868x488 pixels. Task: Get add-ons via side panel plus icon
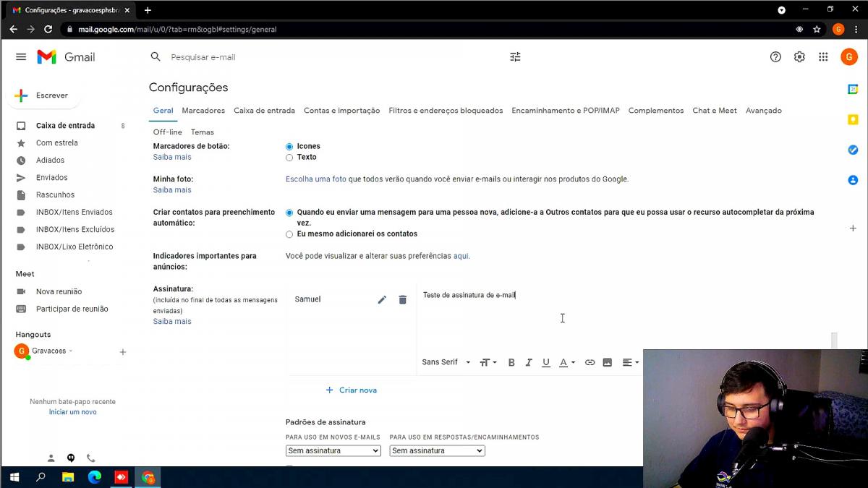coord(853,228)
